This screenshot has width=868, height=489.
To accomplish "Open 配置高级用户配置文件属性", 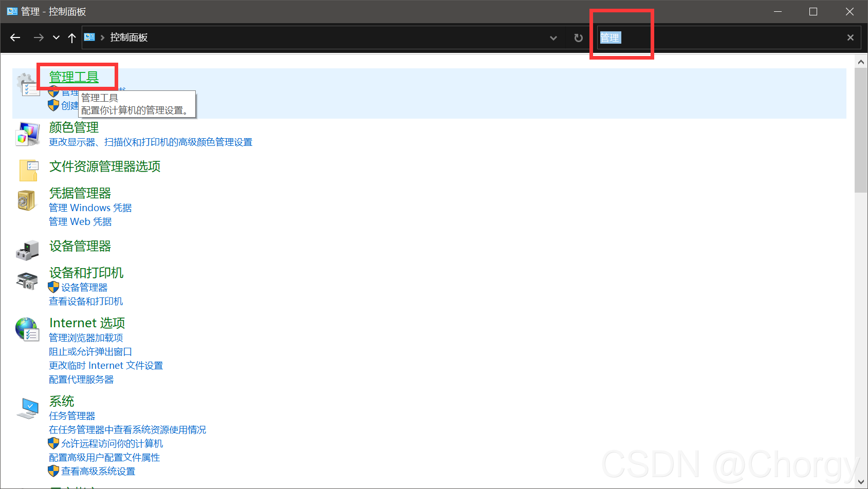I will 104,458.
